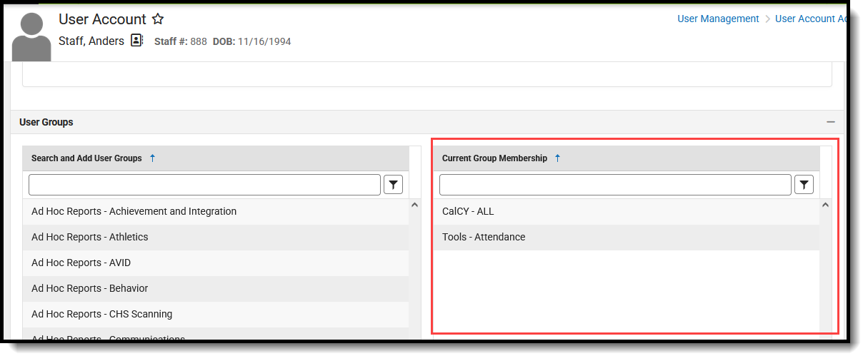Select Ad Hoc Reports - Achievement and Integration
868x361 pixels.
point(216,211)
